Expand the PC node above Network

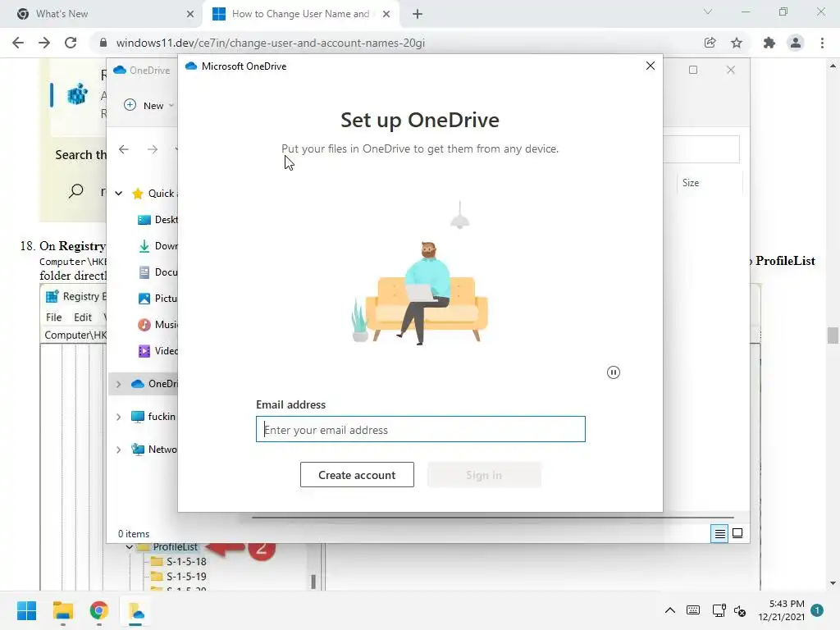pyautogui.click(x=119, y=417)
